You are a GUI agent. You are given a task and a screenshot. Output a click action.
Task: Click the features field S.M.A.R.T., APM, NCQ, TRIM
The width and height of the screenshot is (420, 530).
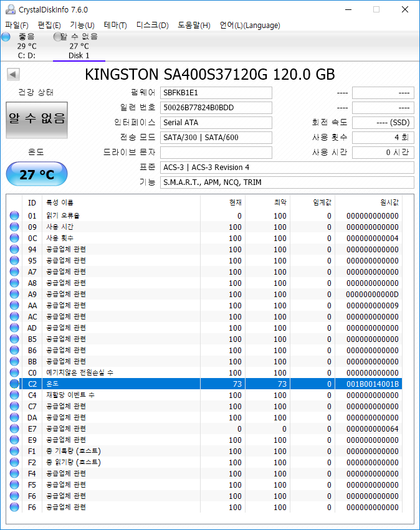pyautogui.click(x=287, y=182)
